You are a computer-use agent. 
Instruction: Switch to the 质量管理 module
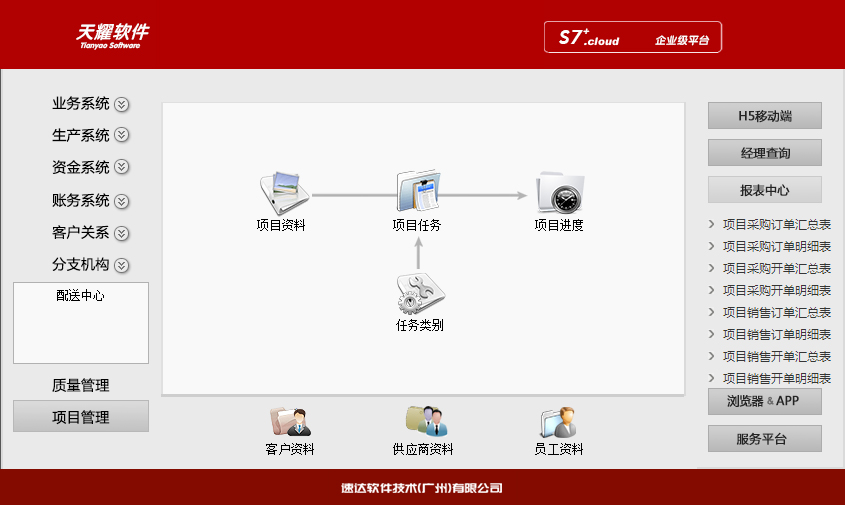80,385
